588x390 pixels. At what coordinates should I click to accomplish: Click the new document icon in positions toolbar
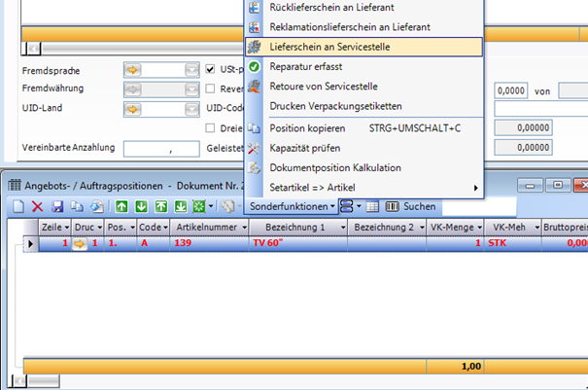[x=18, y=206]
